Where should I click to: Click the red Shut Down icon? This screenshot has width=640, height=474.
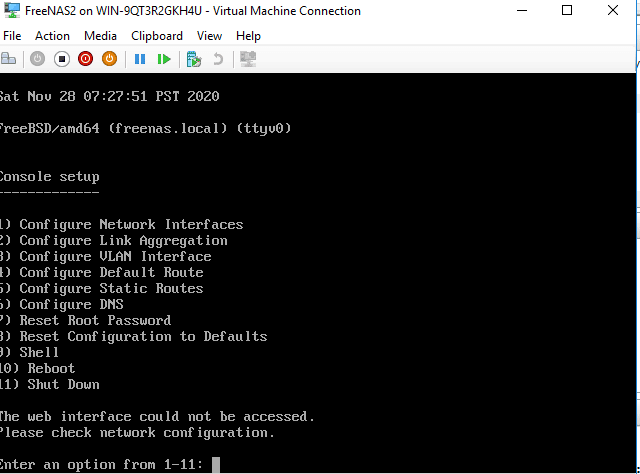tap(85, 59)
